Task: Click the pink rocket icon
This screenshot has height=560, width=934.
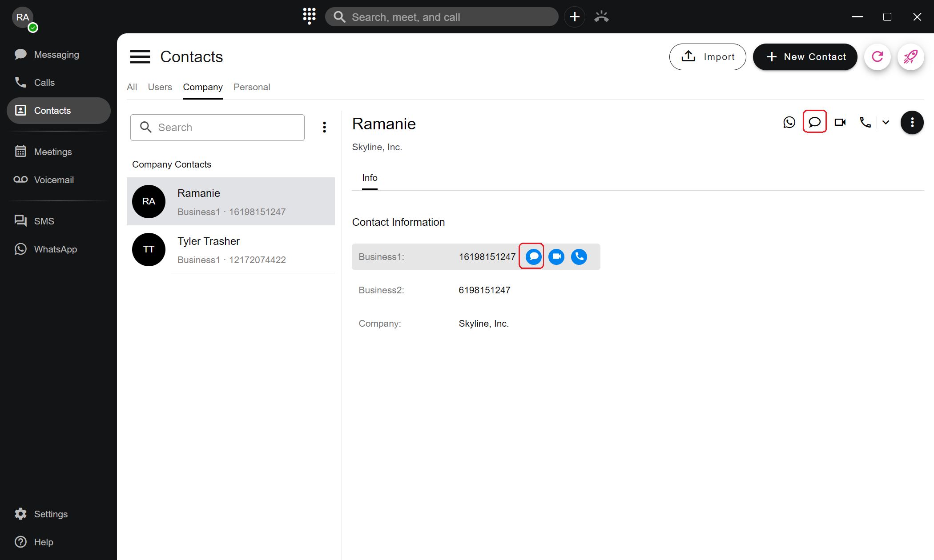Action: [910, 57]
